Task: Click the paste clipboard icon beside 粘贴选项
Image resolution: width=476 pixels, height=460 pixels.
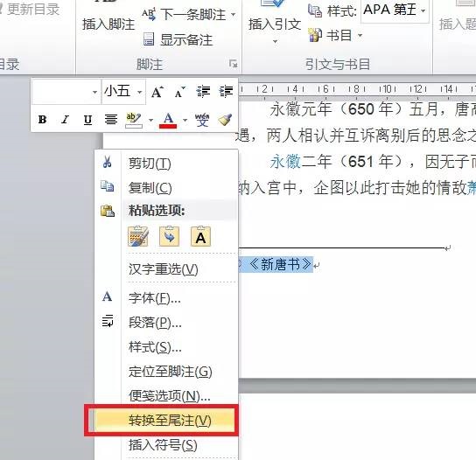Action: pos(108,211)
